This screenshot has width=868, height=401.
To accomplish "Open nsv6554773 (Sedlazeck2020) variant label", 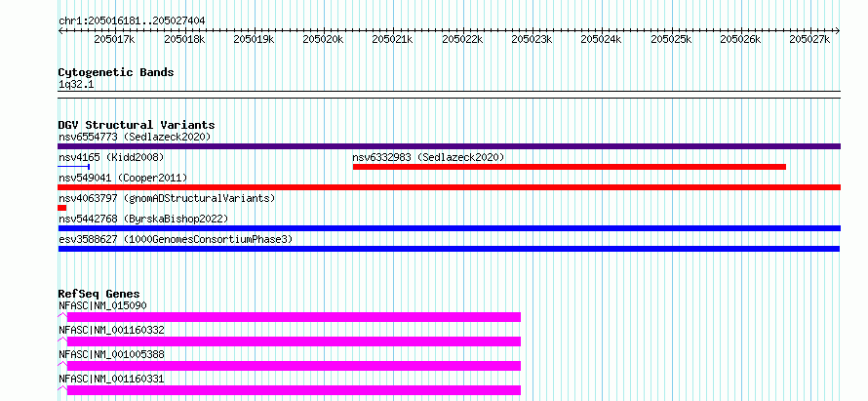I will tap(135, 137).
